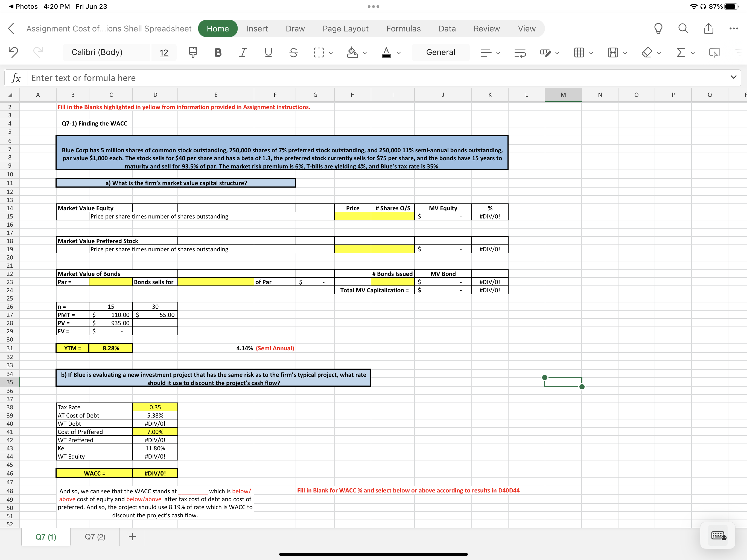Open the share icon
747x560 pixels.
(x=708, y=28)
